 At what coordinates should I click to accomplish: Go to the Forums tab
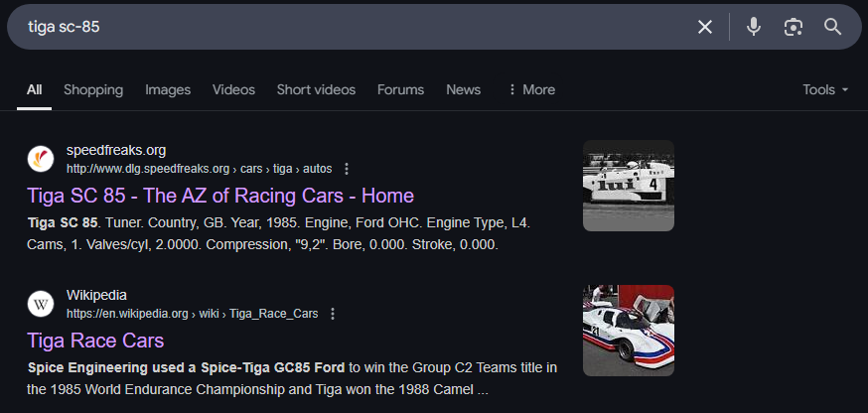click(x=400, y=89)
